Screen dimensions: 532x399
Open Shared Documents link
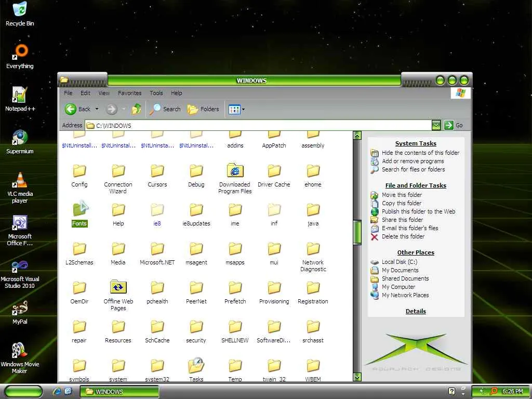pyautogui.click(x=405, y=278)
